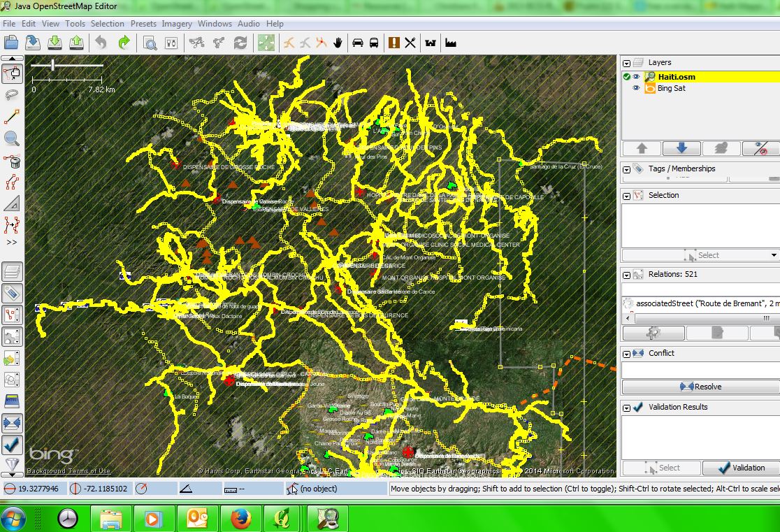Open the Imagery menu
780x532 pixels.
177,24
